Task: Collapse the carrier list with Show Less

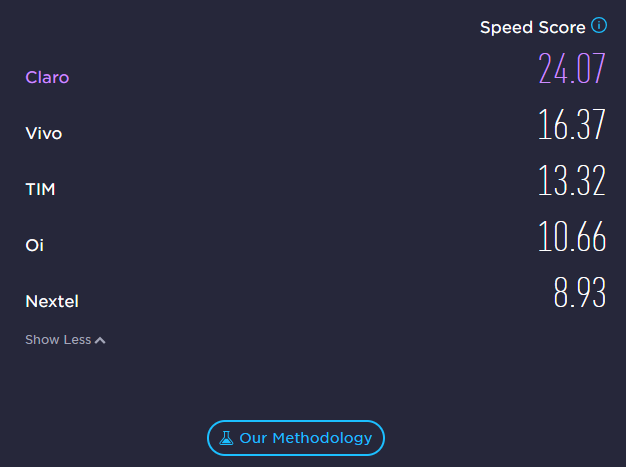Action: pos(65,340)
